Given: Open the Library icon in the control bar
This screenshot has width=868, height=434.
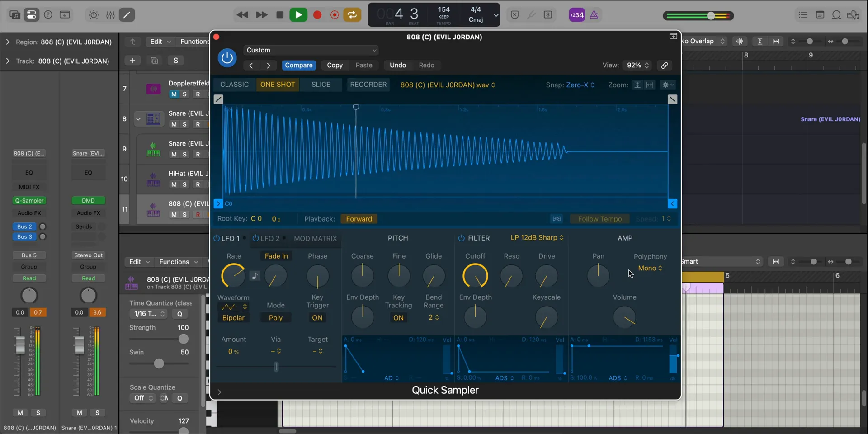Looking at the screenshot, I should pos(14,15).
